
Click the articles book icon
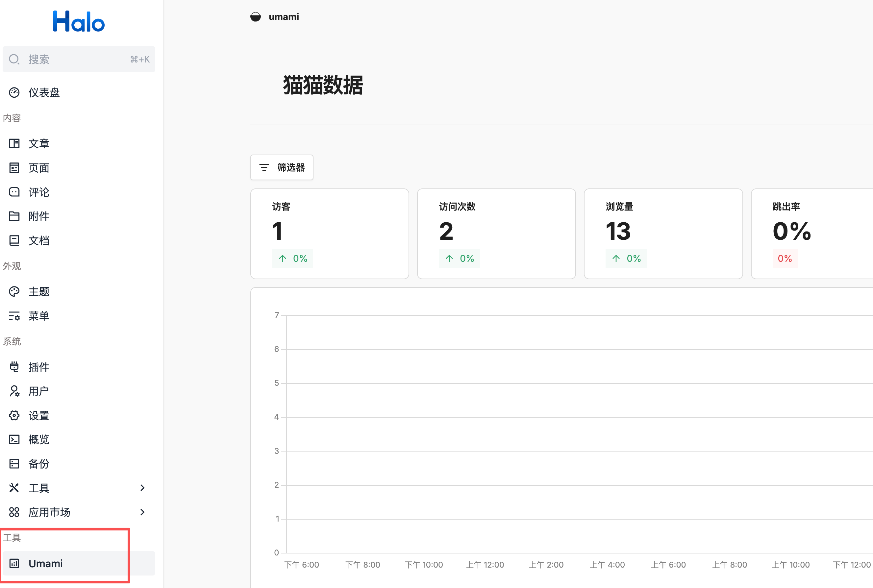point(14,144)
